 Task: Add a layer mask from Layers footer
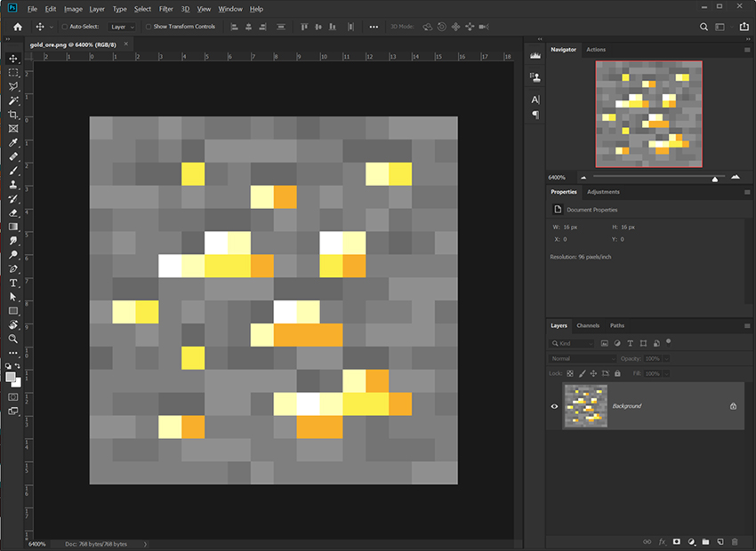676,540
